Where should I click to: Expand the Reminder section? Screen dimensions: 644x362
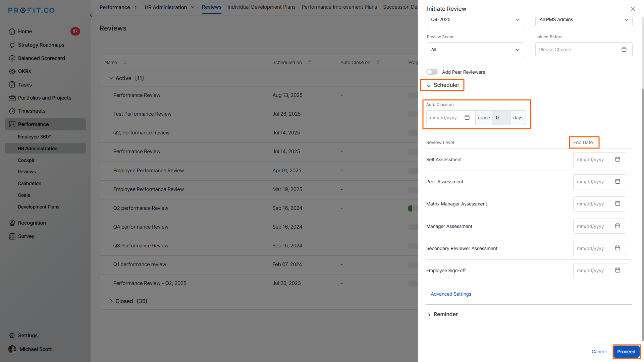430,314
